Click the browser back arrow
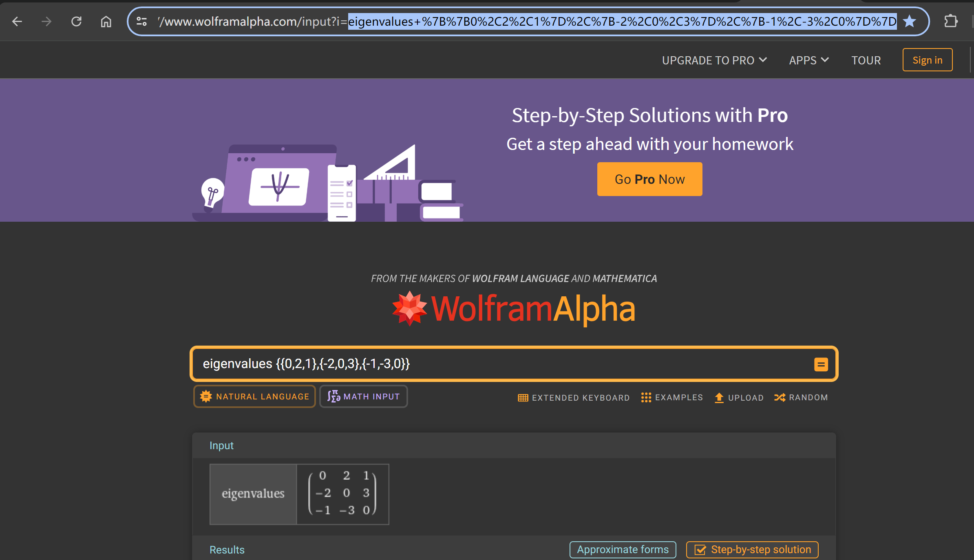 (17, 21)
